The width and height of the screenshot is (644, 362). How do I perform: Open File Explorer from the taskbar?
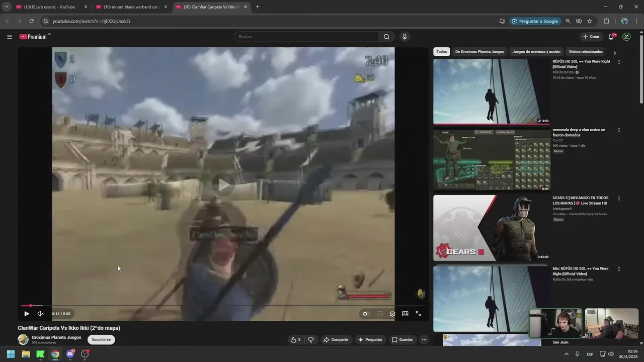[26, 354]
